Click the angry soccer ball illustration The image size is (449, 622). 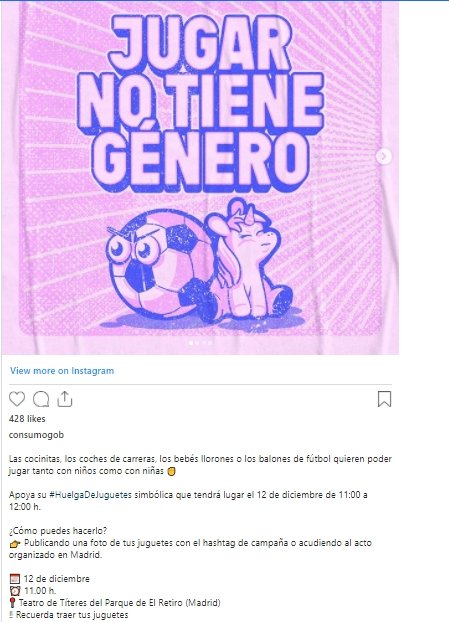(x=159, y=266)
